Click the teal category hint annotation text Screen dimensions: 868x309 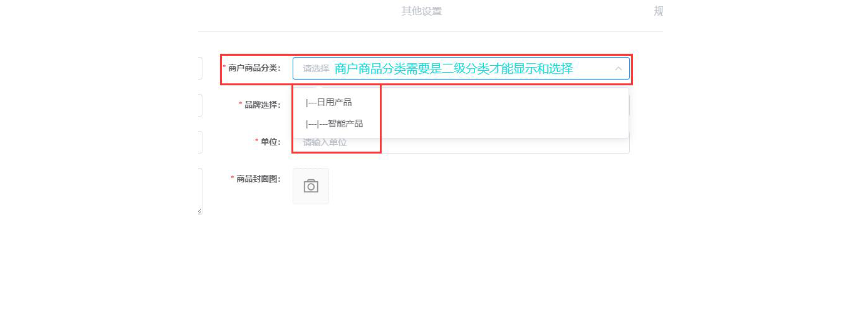pos(454,68)
